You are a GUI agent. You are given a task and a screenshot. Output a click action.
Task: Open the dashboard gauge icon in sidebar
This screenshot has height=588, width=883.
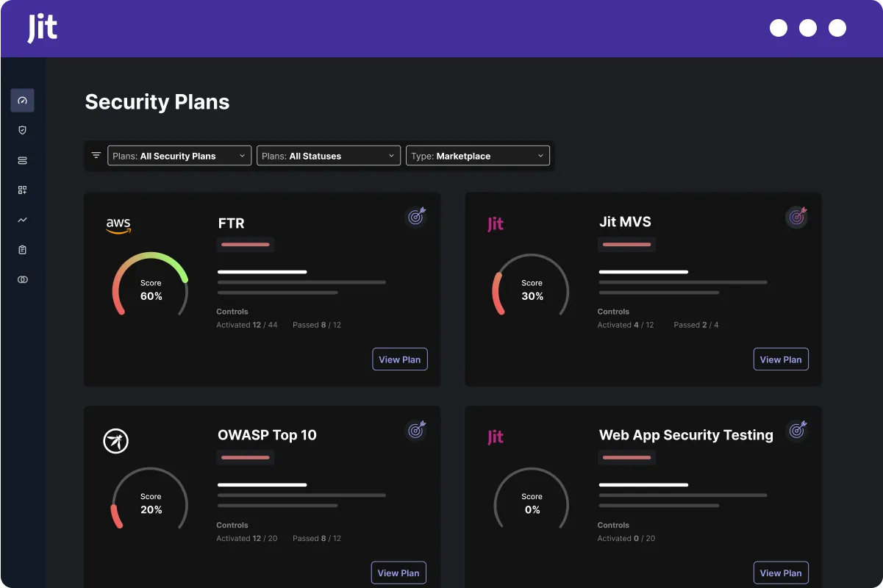tap(22, 100)
